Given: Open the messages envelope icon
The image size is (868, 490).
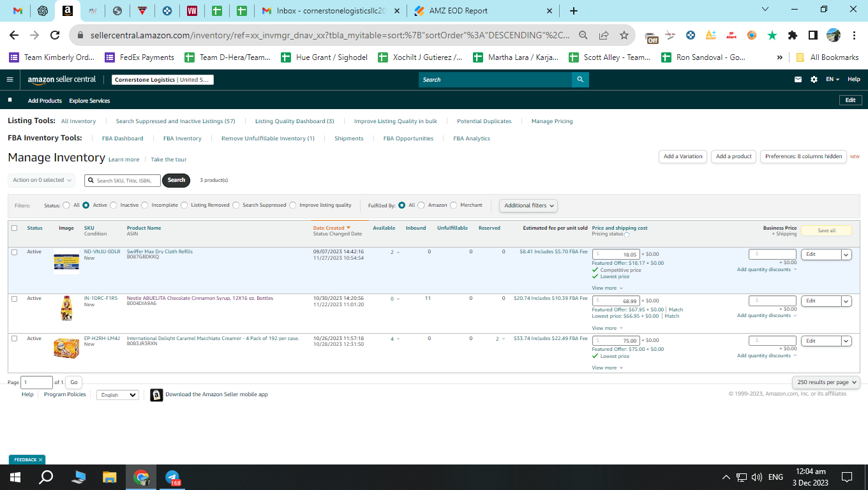Looking at the screenshot, I should point(798,80).
